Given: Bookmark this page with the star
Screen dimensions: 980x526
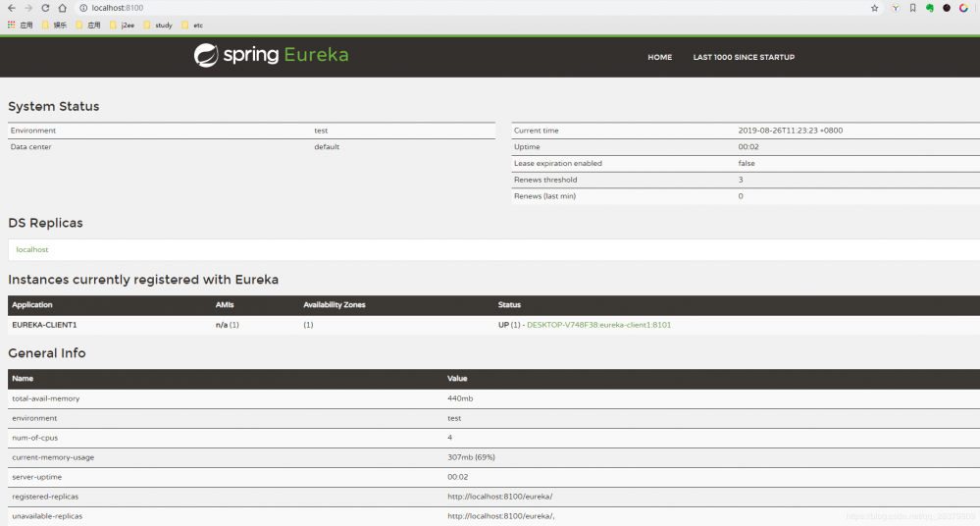Looking at the screenshot, I should click(x=874, y=8).
